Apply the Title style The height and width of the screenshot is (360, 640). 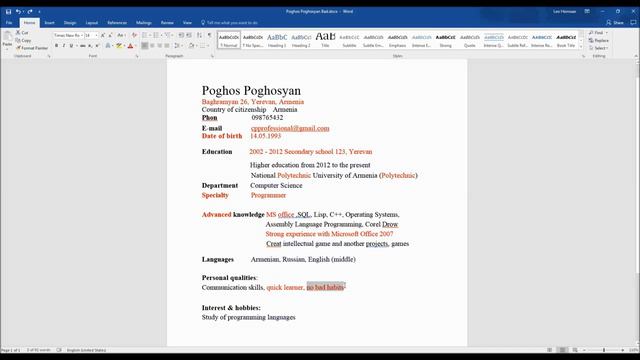tap(325, 40)
